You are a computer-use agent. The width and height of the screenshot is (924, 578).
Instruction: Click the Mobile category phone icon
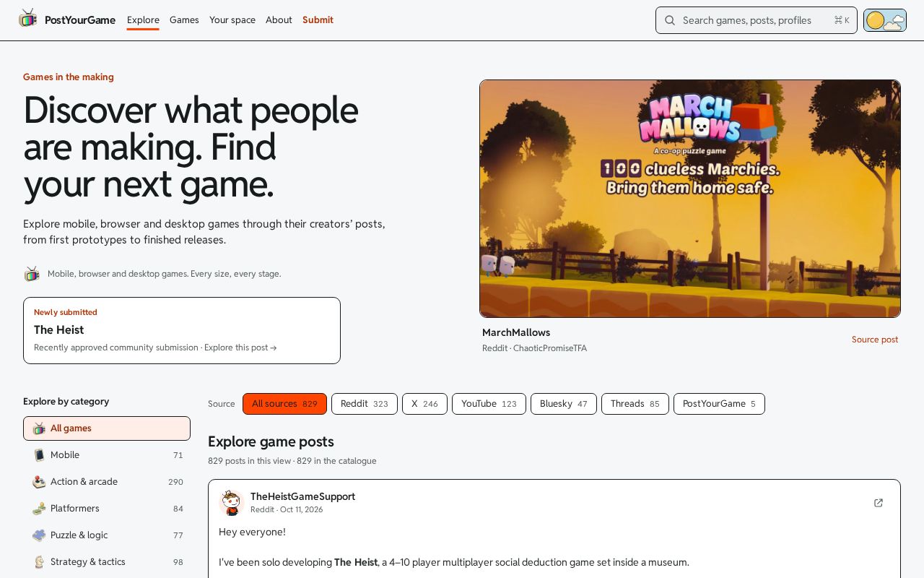tap(39, 455)
